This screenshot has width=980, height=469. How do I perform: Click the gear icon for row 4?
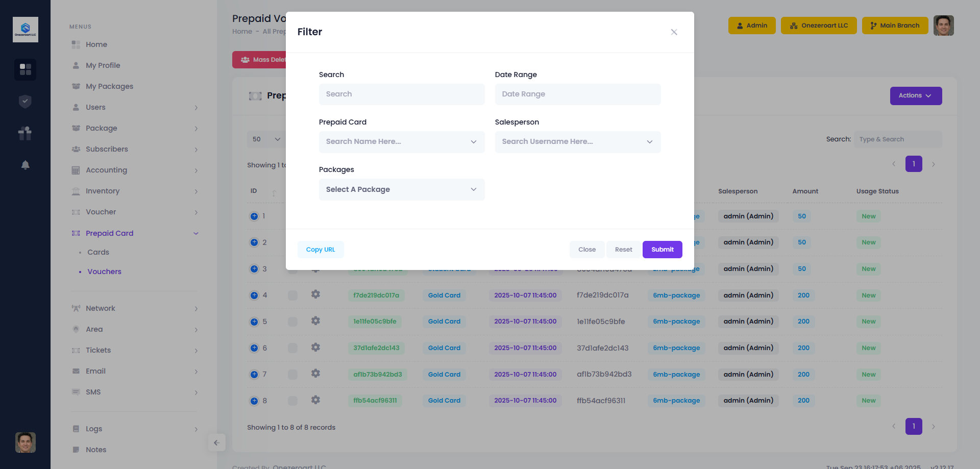[315, 294]
